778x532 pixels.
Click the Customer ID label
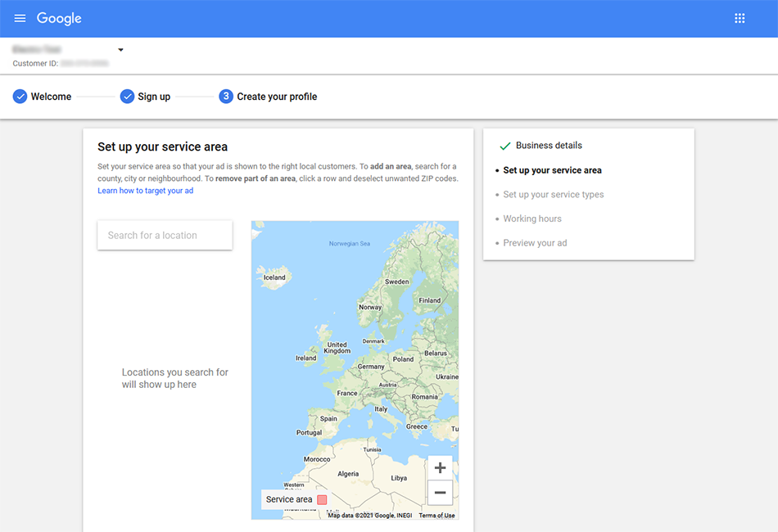click(35, 64)
